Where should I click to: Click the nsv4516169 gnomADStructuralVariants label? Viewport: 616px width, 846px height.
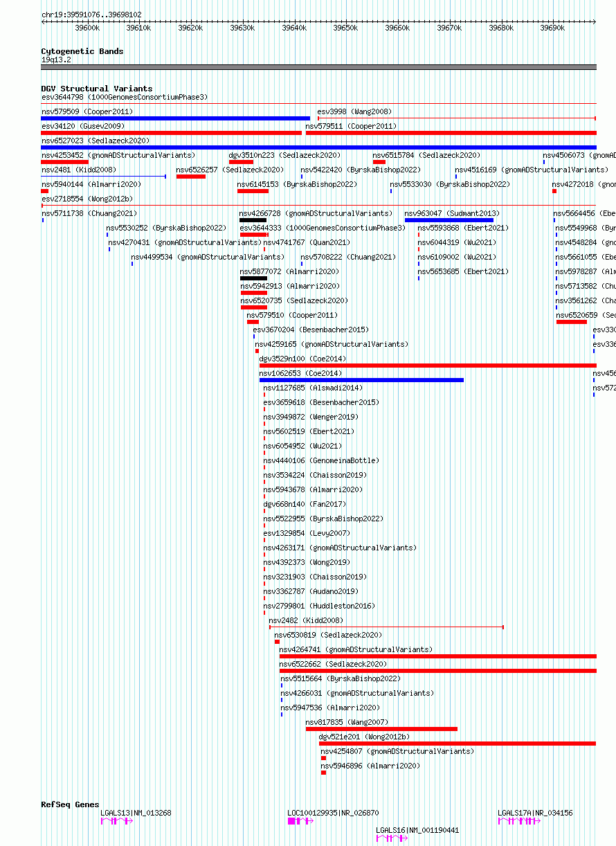click(x=532, y=170)
